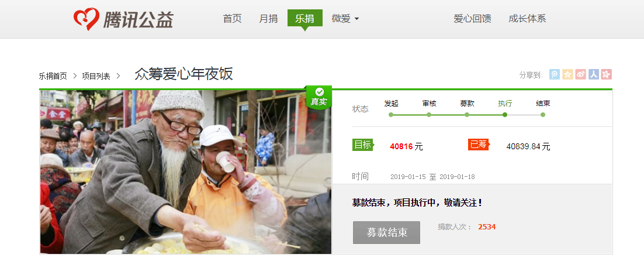The height and width of the screenshot is (275, 644).
Task: Go to 乐捐首页 breadcrumb
Action: [53, 76]
